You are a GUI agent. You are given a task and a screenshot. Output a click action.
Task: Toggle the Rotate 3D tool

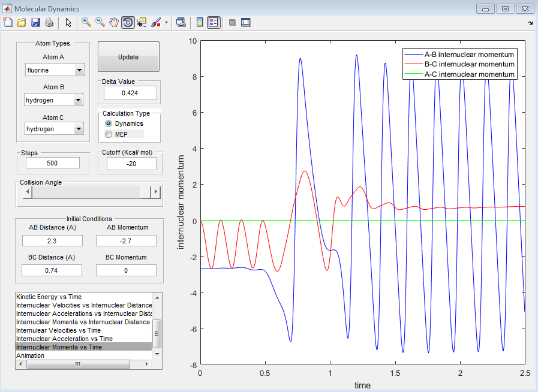pos(128,22)
